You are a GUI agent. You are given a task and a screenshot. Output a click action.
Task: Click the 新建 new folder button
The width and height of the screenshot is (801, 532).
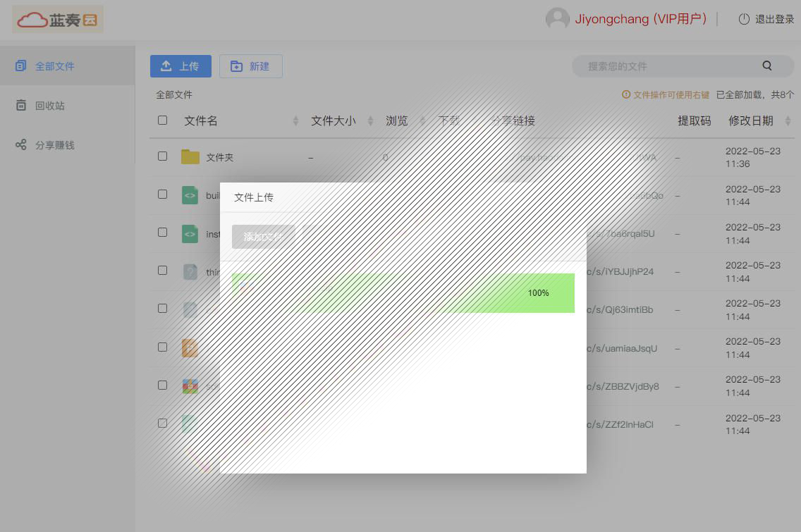point(251,66)
